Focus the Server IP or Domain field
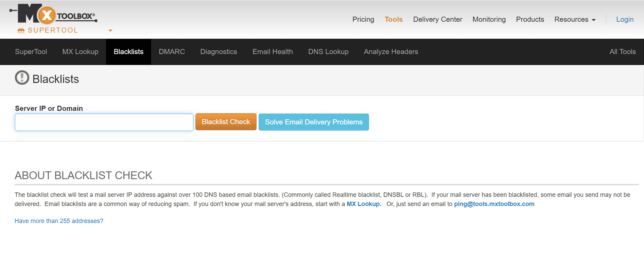The height and width of the screenshot is (274, 644). click(104, 122)
